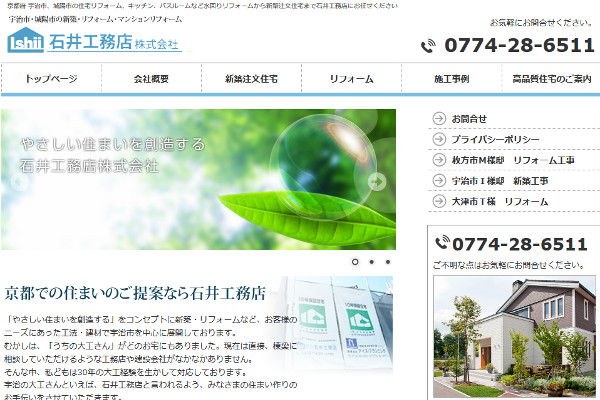Open the 会社概要 menu item
Viewport: 600px width, 400px height.
[x=152, y=78]
